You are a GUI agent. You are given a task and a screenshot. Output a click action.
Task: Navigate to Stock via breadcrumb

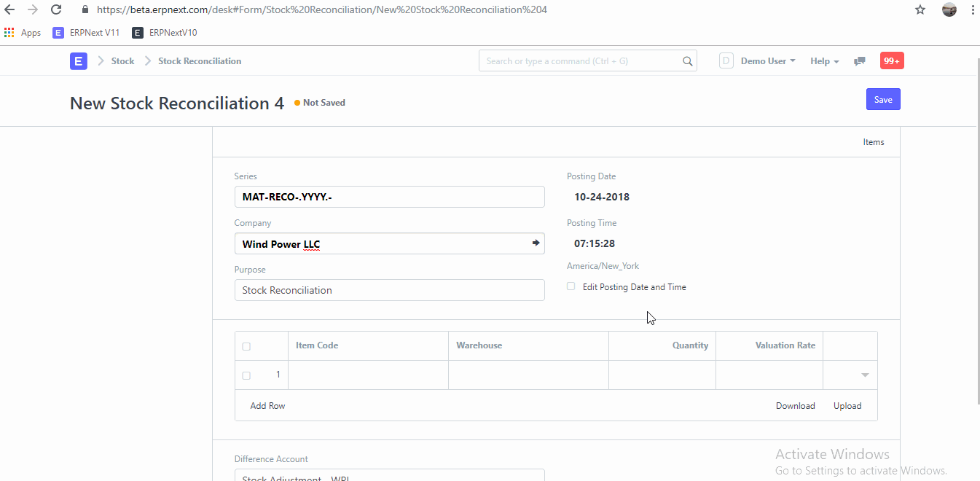tap(122, 61)
